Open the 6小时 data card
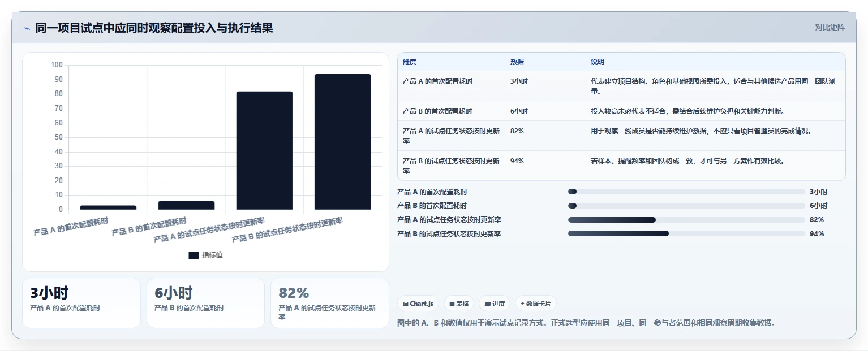 click(x=205, y=303)
